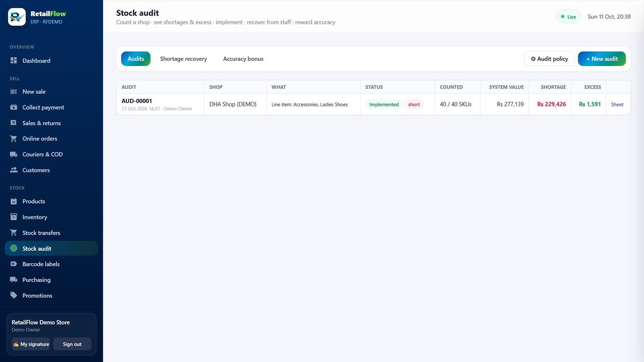
Task: Click the Promotions tag icon
Action: point(14,295)
